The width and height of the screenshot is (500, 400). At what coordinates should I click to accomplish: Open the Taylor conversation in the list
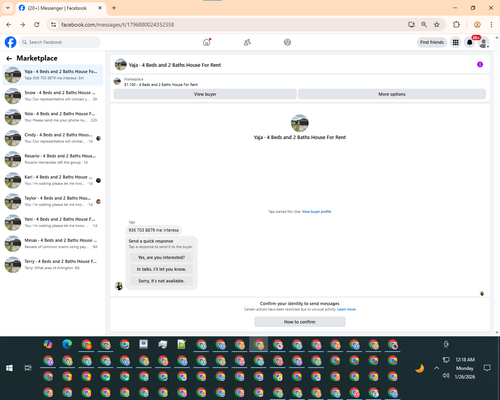53,201
